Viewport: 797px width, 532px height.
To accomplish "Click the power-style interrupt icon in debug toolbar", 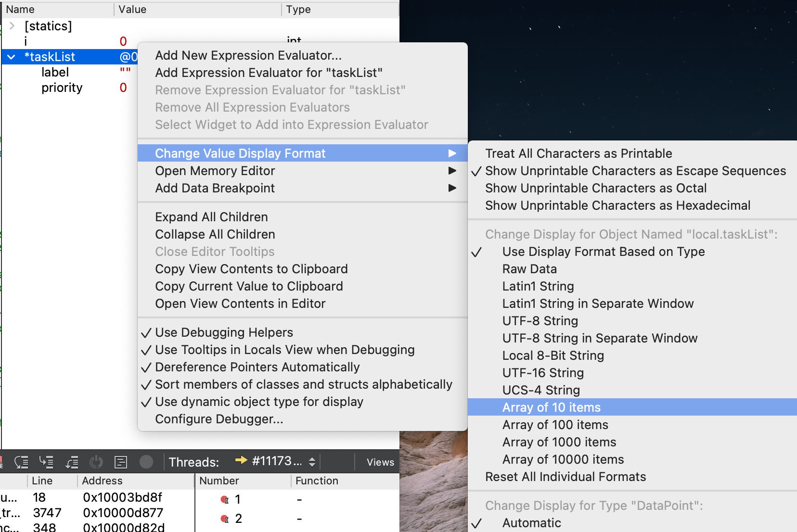I will (x=96, y=462).
